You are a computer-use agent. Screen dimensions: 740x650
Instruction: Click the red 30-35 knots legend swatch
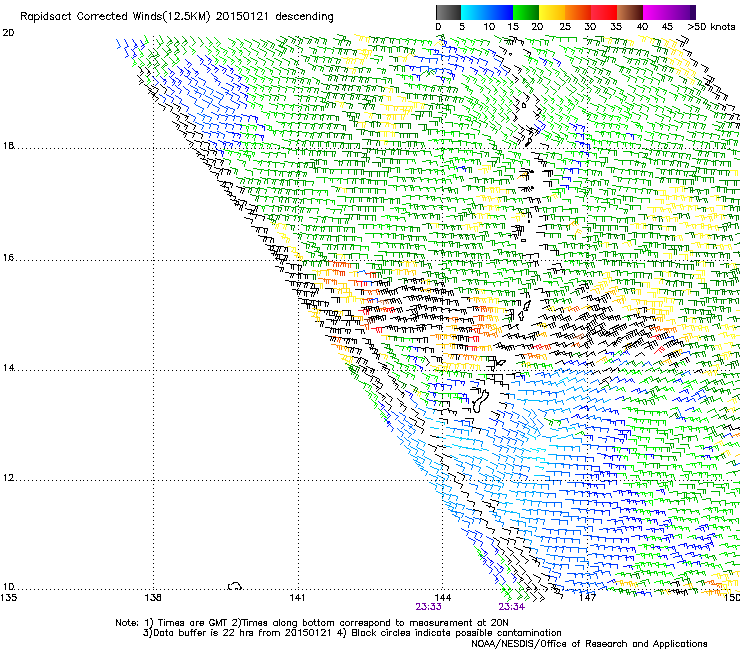coord(604,12)
